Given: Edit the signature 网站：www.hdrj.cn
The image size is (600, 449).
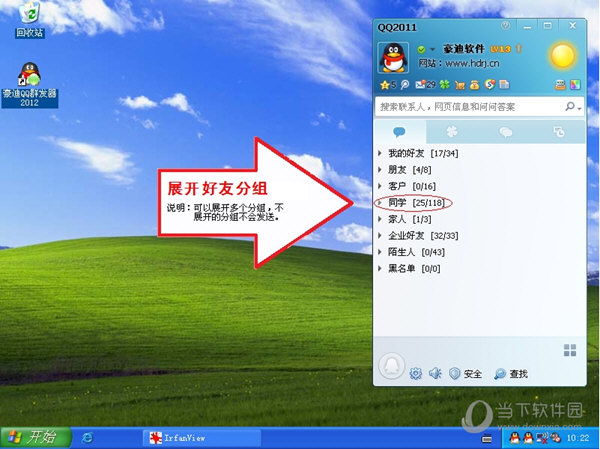Looking at the screenshot, I should (x=459, y=63).
